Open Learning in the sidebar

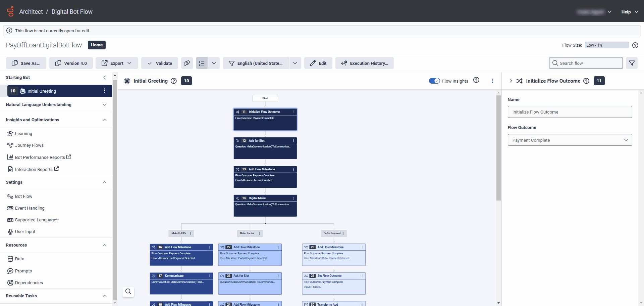pyautogui.click(x=23, y=133)
